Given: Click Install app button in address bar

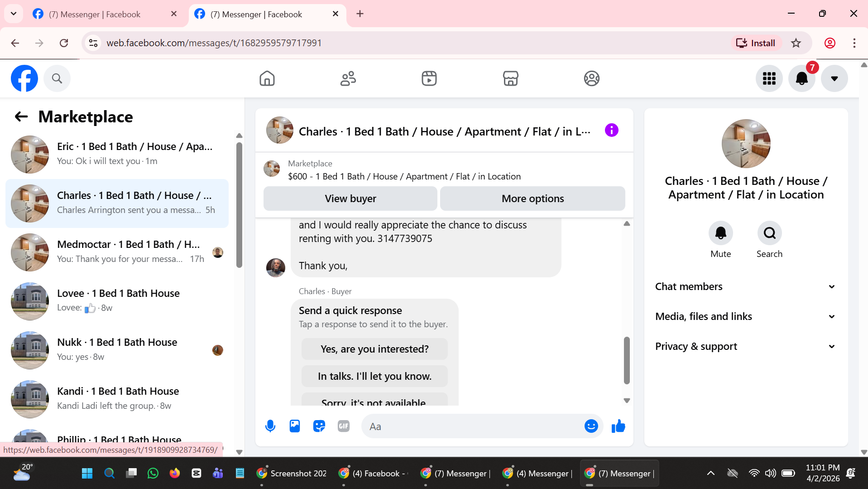Looking at the screenshot, I should 756,43.
